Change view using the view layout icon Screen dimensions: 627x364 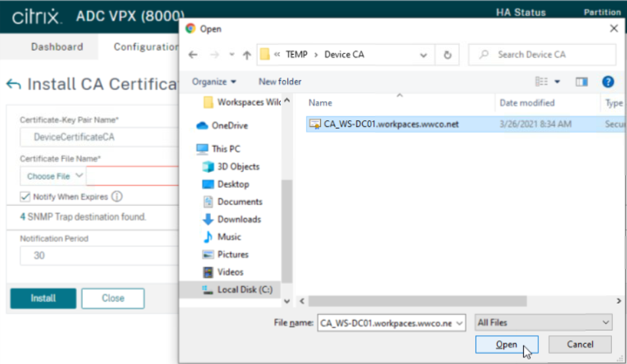tap(542, 81)
